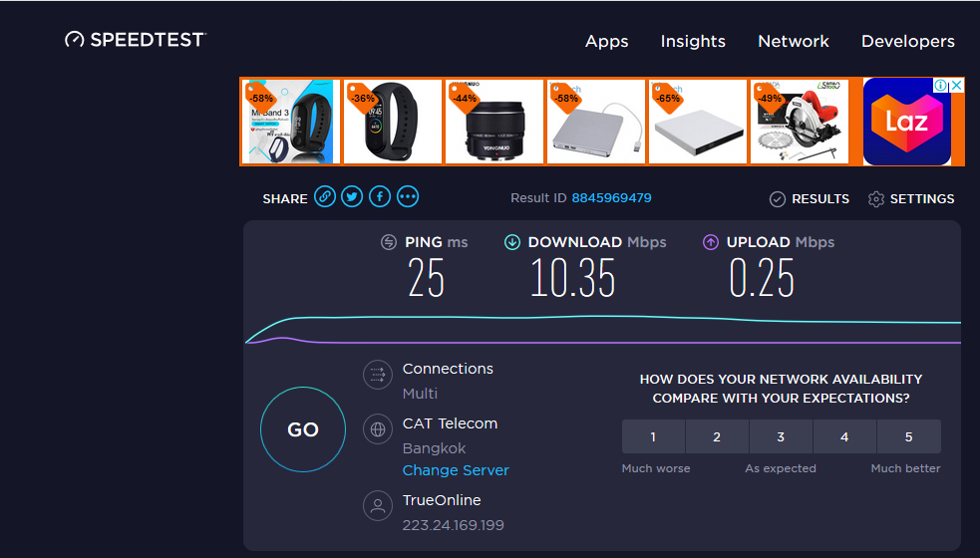Open the circular saw ad

coord(800,122)
